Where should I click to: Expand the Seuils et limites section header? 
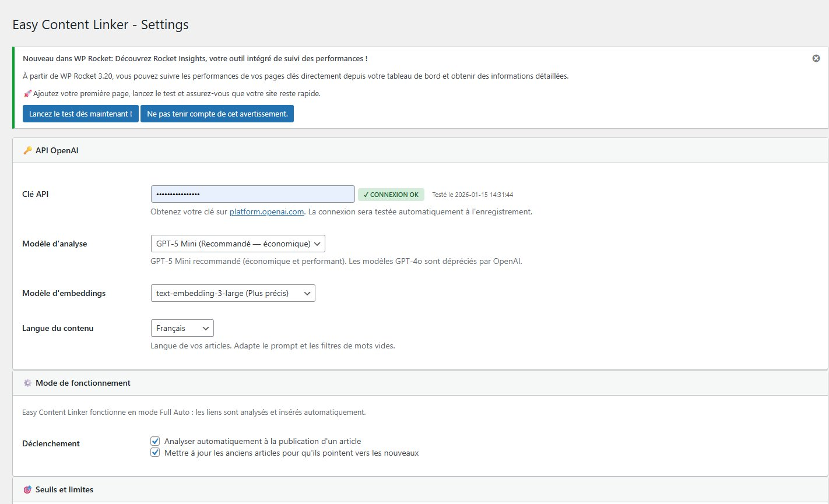(x=63, y=489)
